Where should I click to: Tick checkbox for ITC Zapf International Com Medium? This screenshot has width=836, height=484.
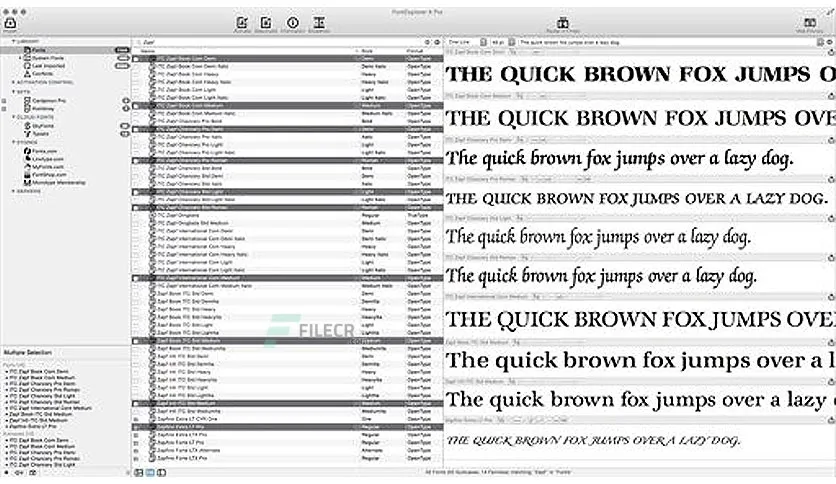[136, 278]
